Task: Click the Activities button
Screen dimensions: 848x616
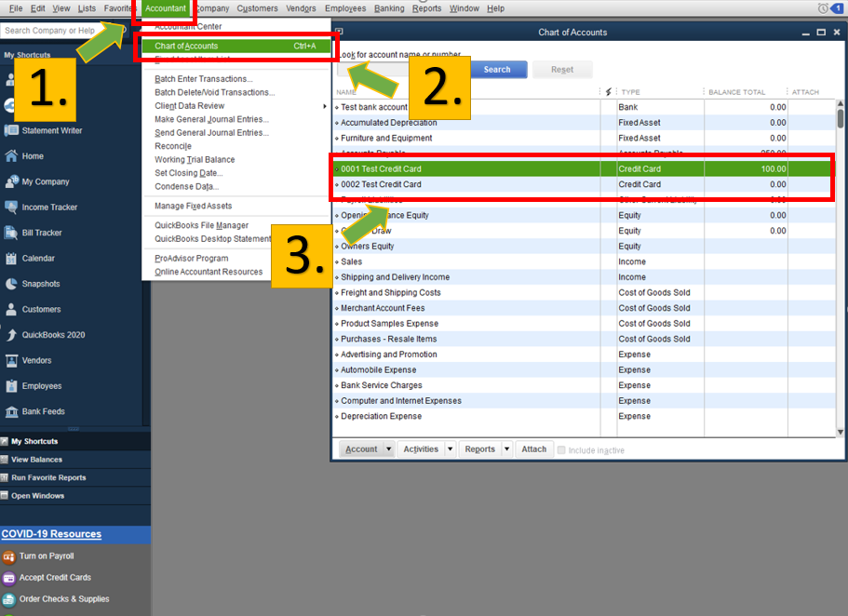Action: point(421,449)
